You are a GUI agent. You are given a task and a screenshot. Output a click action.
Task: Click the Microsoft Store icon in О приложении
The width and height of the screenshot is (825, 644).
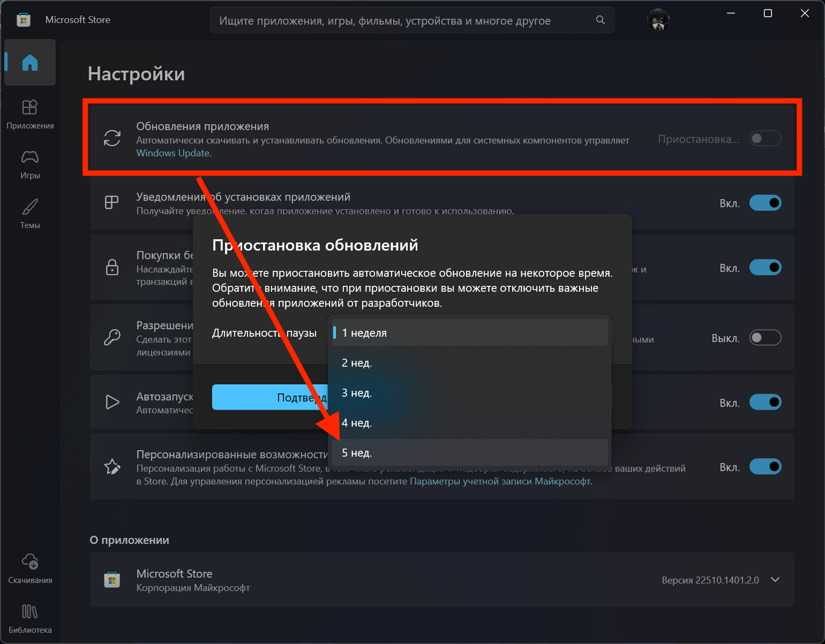point(112,579)
